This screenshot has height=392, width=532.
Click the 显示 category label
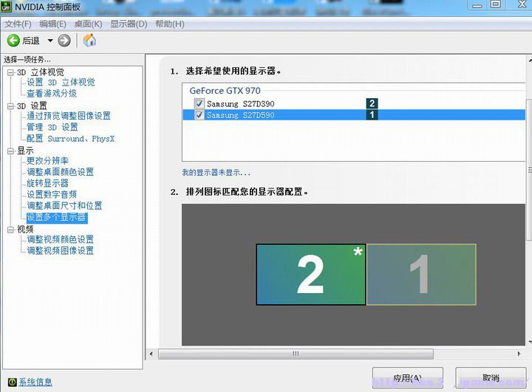tap(25, 151)
